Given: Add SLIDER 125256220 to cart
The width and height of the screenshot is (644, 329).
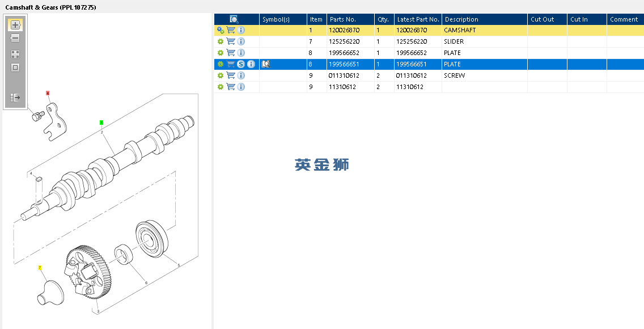Looking at the screenshot, I should click(231, 41).
